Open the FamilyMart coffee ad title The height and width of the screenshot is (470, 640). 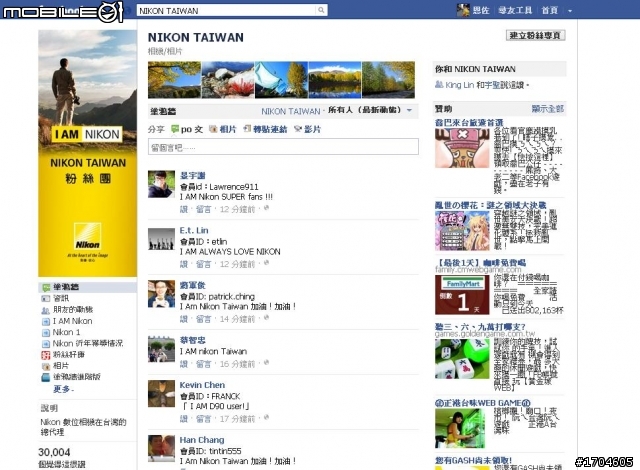[x=480, y=262]
